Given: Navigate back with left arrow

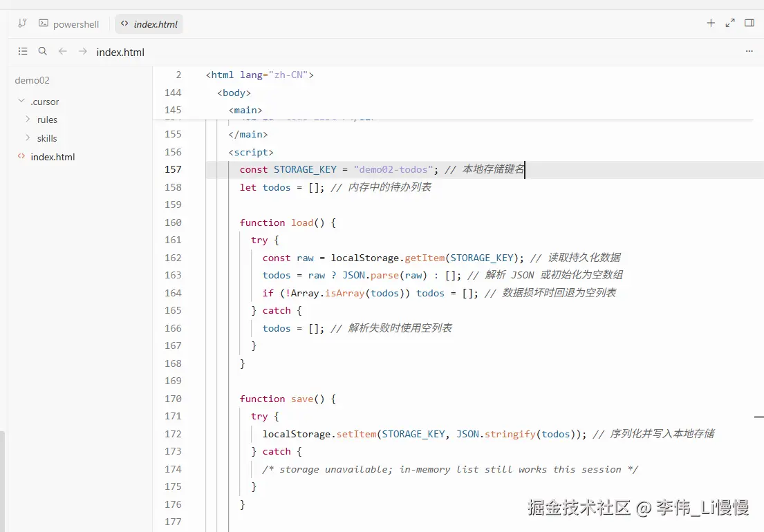Looking at the screenshot, I should [63, 51].
